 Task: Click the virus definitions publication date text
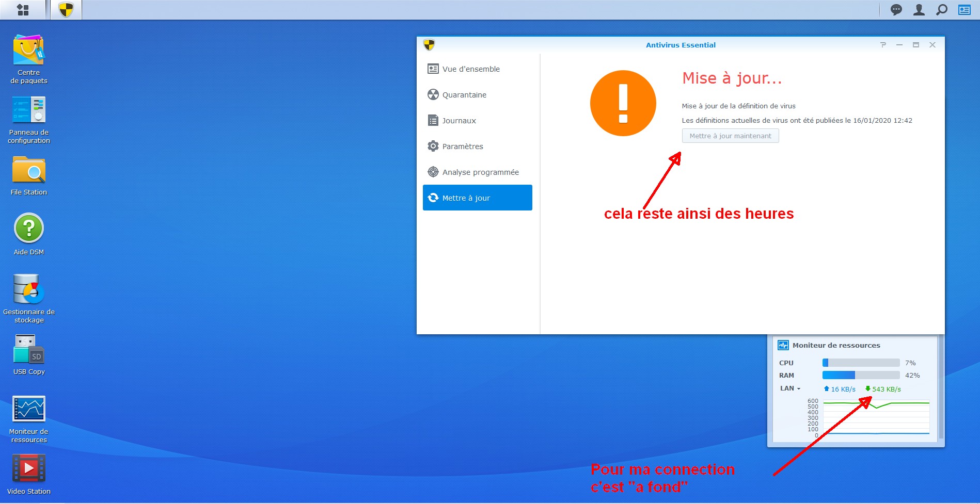tap(797, 120)
